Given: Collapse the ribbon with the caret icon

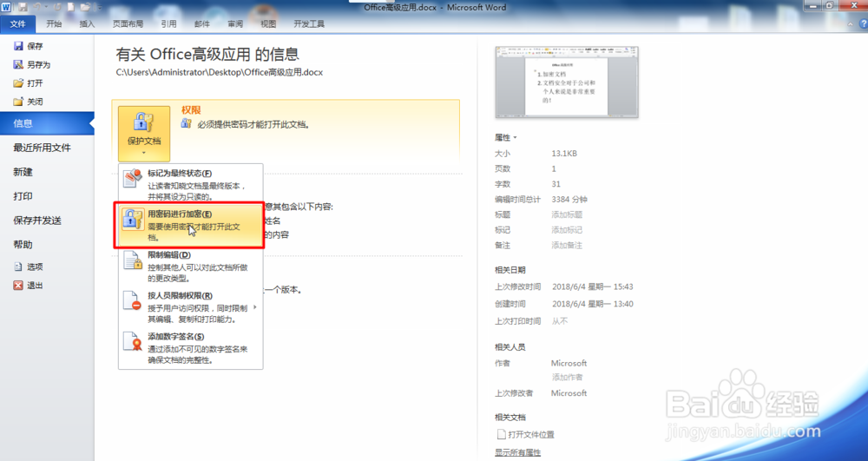Looking at the screenshot, I should click(x=851, y=24).
